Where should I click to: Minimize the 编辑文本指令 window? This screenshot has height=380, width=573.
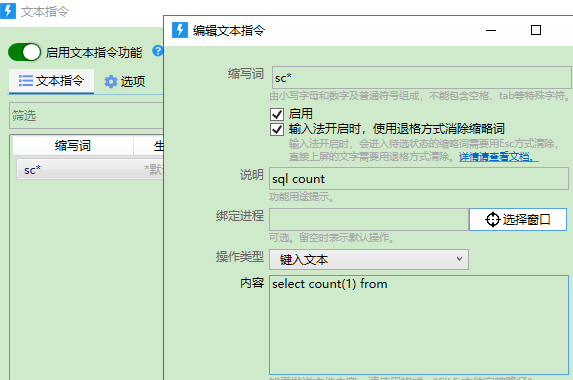[491, 30]
